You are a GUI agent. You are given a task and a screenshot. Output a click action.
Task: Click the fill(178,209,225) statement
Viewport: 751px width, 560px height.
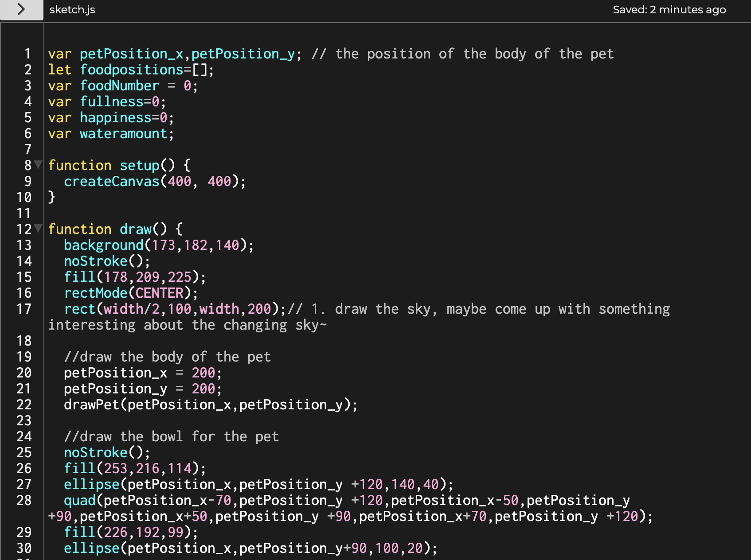[x=135, y=277]
